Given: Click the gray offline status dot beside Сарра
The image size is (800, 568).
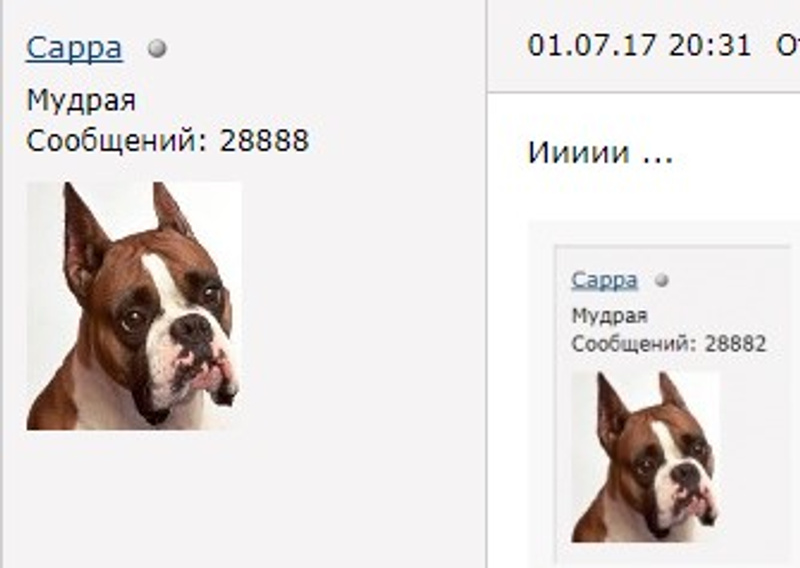Looking at the screenshot, I should (157, 49).
